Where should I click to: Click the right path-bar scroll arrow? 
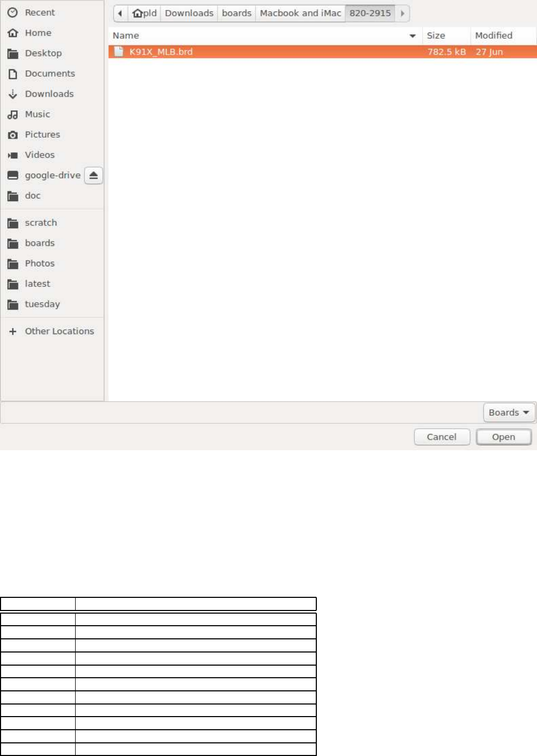(x=402, y=13)
